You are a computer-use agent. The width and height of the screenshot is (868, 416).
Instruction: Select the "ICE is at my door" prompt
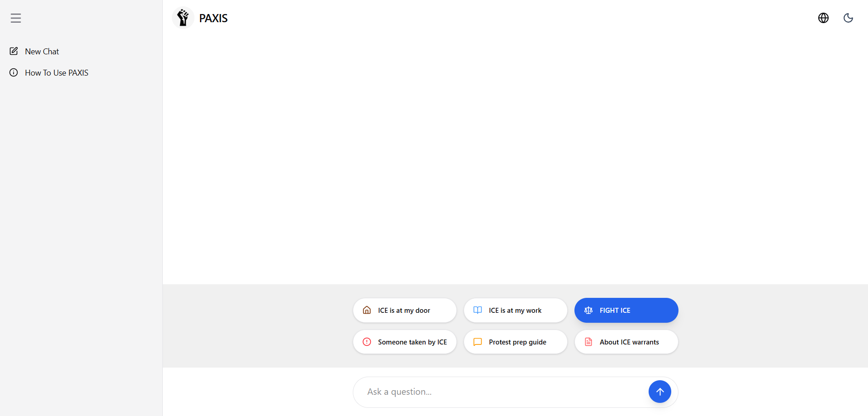404,311
